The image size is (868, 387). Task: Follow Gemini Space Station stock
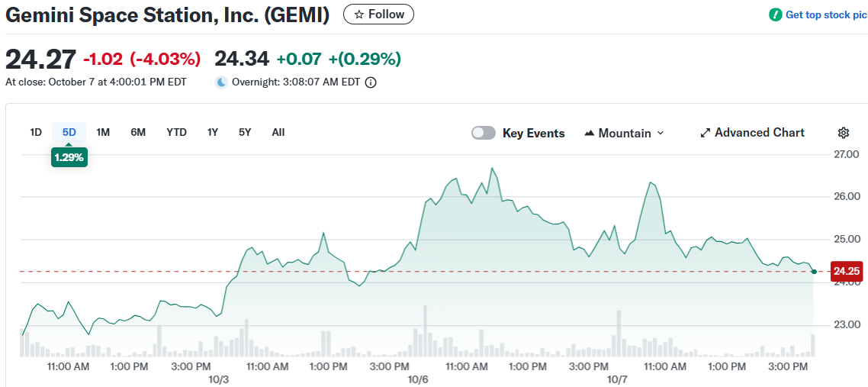pos(378,15)
